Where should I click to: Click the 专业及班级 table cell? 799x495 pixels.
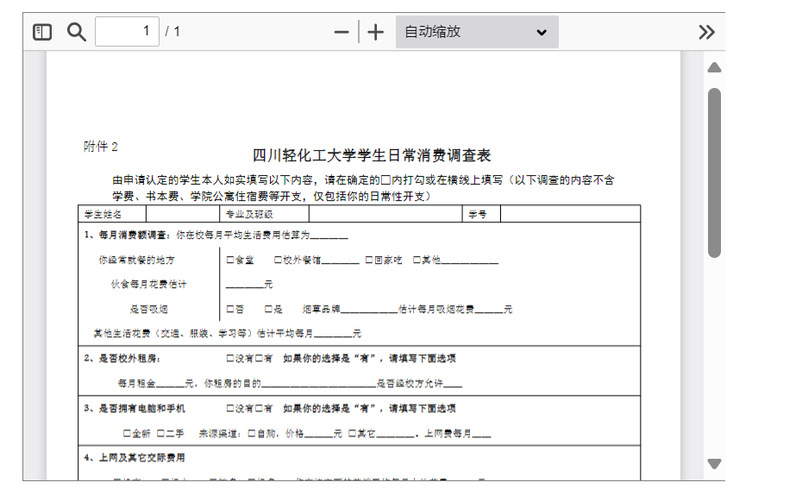(264, 214)
